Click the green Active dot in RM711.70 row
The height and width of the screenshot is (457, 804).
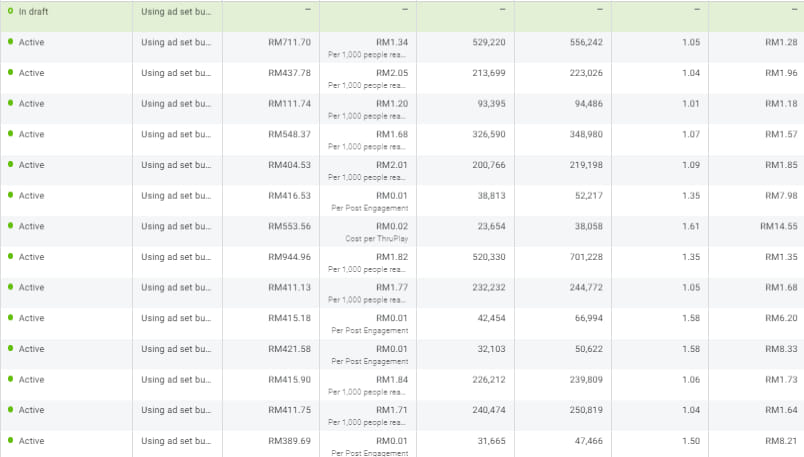pyautogui.click(x=11, y=43)
